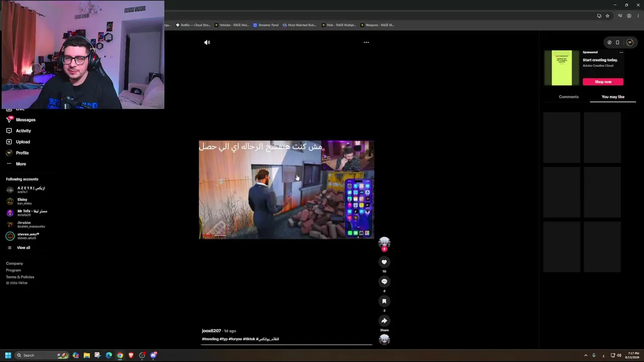Click the Shop now ad button
This screenshot has width=644, height=362.
[x=603, y=82]
